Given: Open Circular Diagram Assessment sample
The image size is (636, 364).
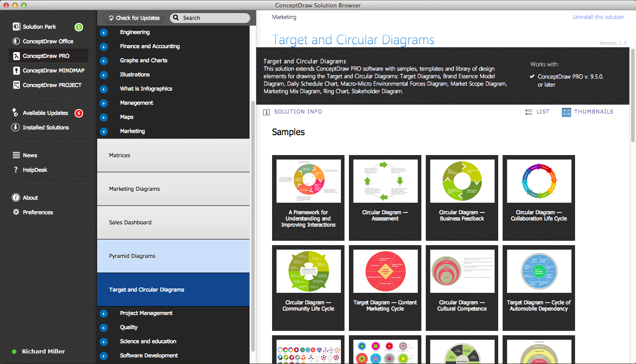Looking at the screenshot, I should point(385,198).
